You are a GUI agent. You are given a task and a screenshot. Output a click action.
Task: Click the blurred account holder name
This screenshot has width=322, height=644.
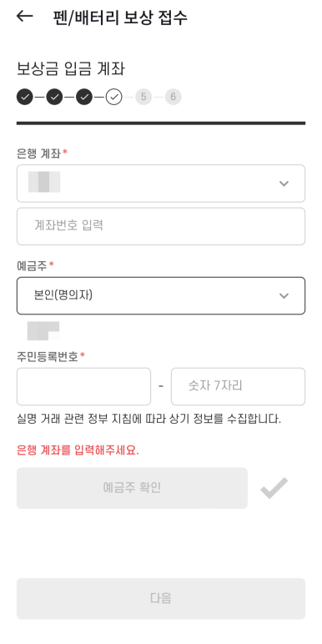click(x=43, y=330)
